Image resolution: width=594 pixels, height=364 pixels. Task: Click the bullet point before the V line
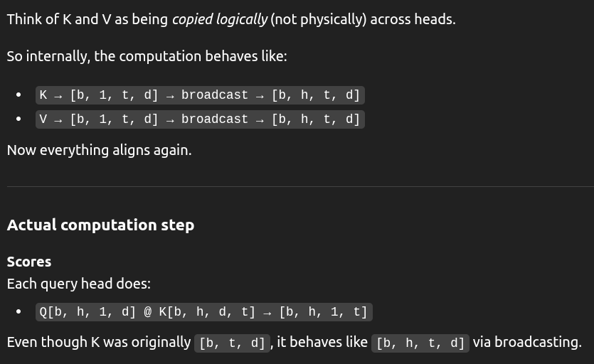[18, 119]
